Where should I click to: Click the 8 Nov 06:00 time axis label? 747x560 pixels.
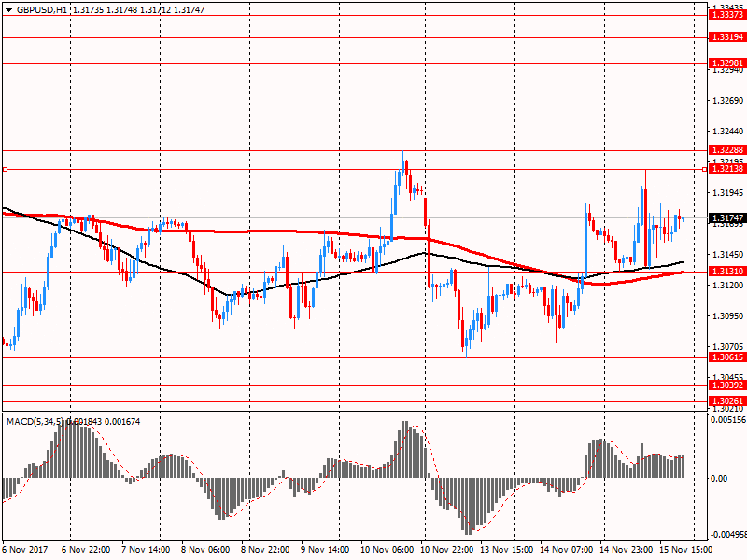pos(205,550)
